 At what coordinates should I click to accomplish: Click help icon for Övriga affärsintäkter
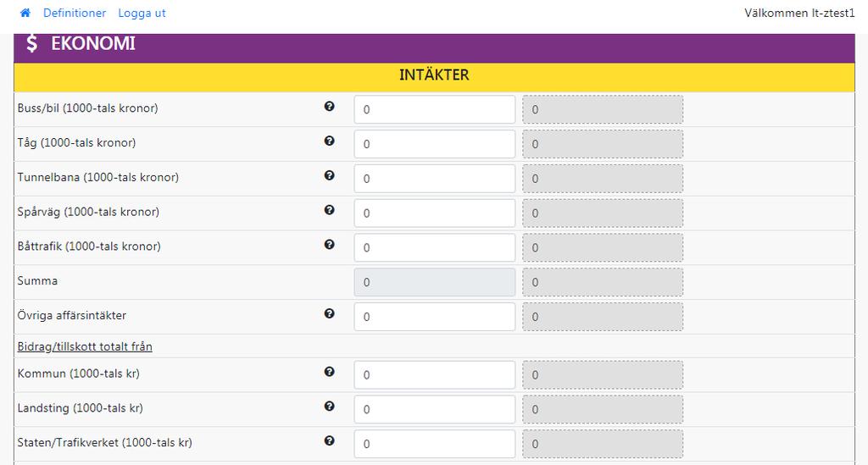tap(330, 313)
